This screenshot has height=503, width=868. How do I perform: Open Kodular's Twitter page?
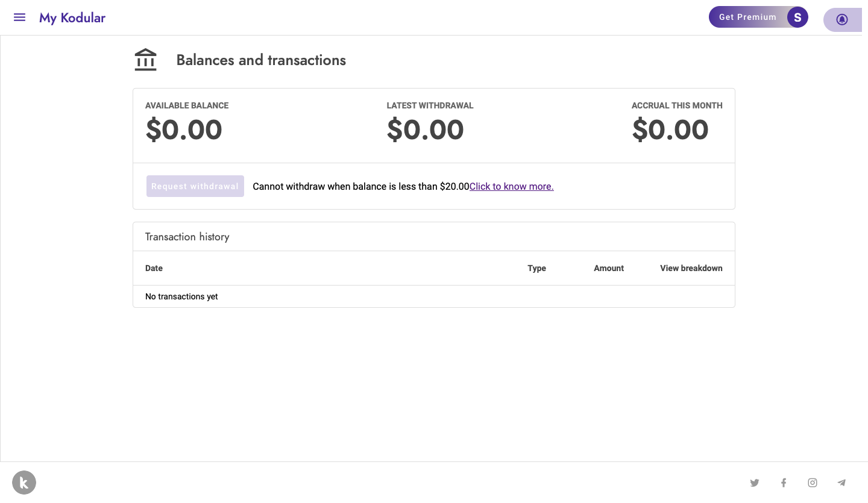click(x=755, y=483)
